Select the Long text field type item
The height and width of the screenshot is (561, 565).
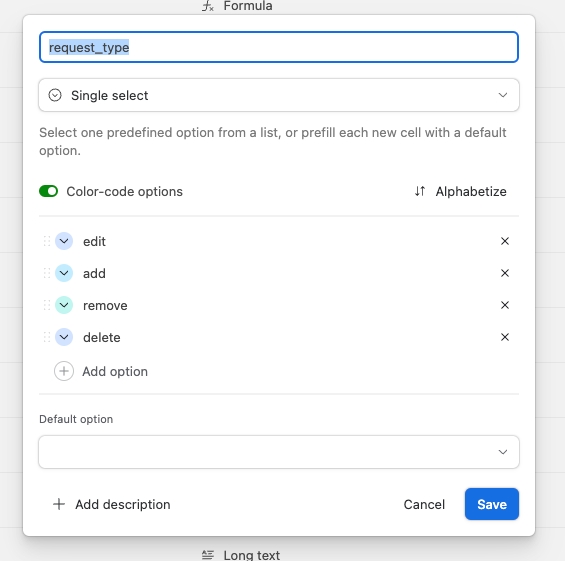point(241,555)
